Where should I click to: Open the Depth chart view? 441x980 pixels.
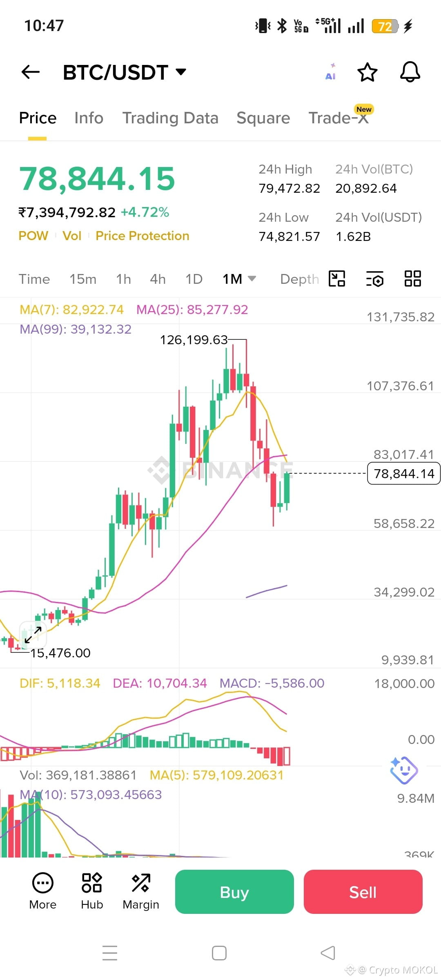(299, 279)
